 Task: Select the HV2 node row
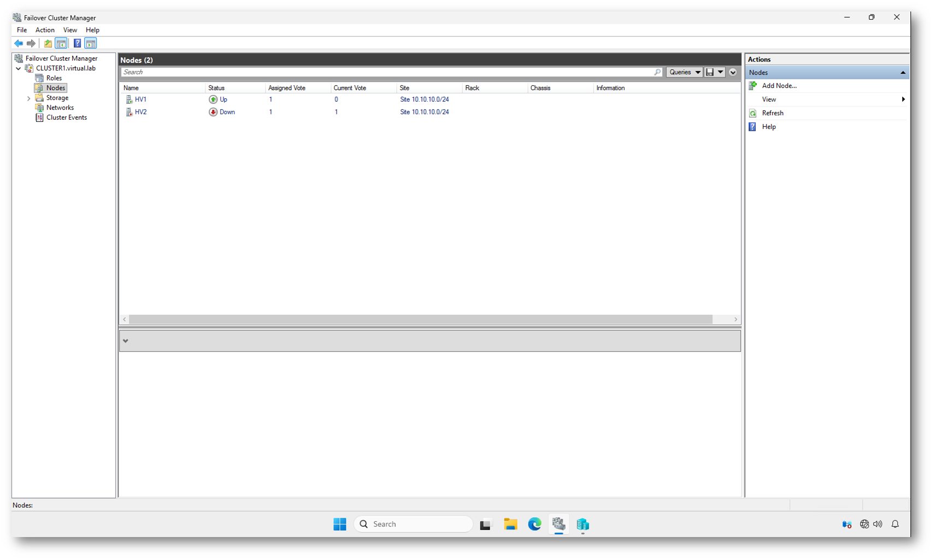(x=140, y=112)
